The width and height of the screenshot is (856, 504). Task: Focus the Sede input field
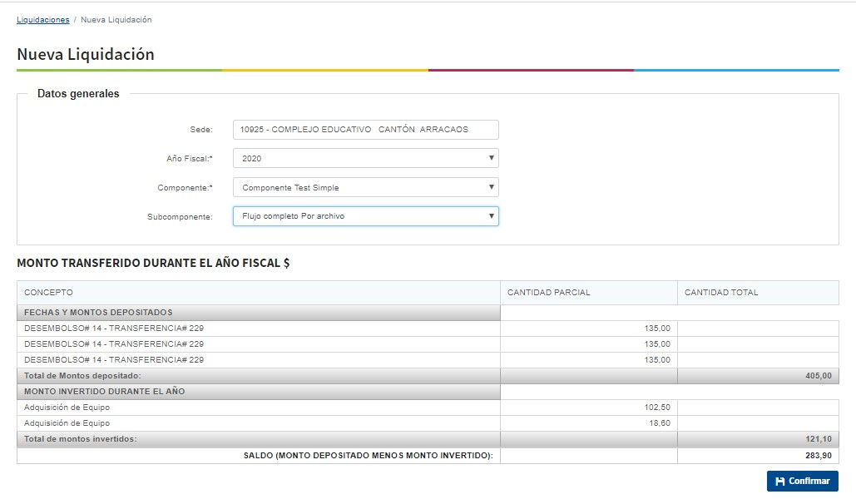pos(365,130)
